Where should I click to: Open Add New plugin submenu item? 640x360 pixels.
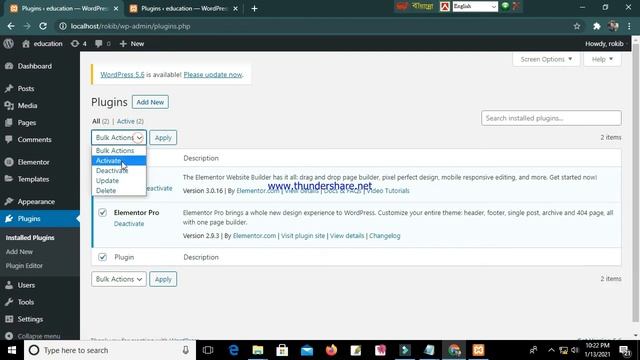click(x=19, y=252)
